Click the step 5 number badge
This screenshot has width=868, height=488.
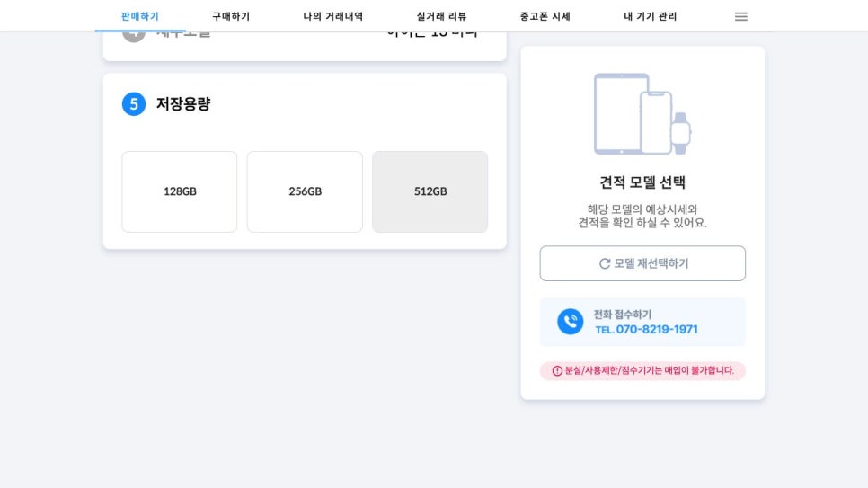pos(133,104)
